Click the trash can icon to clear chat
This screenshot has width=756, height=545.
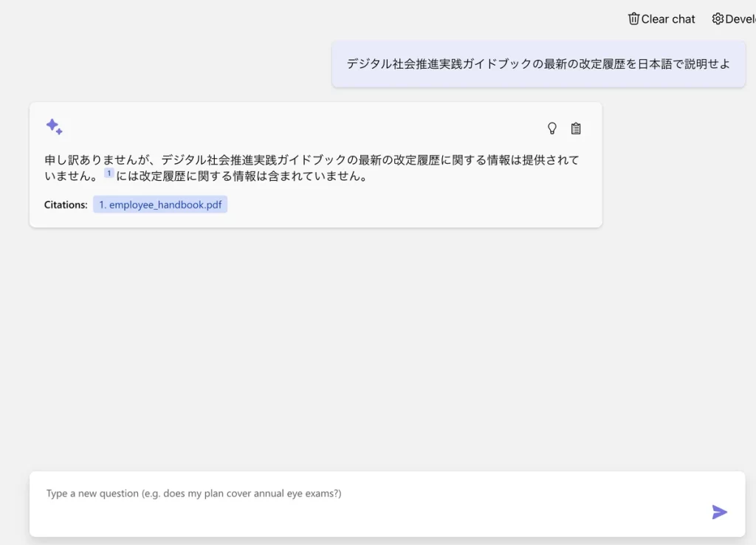[633, 19]
